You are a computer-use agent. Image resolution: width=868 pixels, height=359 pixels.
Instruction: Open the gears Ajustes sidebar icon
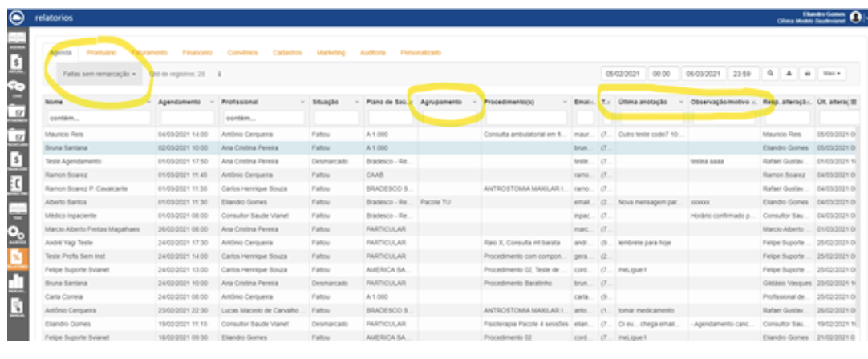tap(17, 233)
